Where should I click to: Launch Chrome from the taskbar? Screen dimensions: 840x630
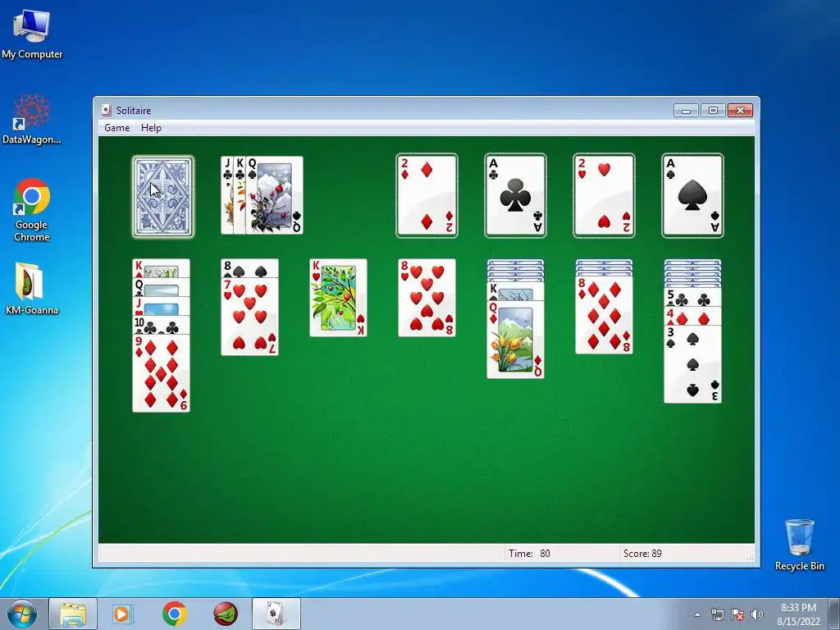(174, 614)
